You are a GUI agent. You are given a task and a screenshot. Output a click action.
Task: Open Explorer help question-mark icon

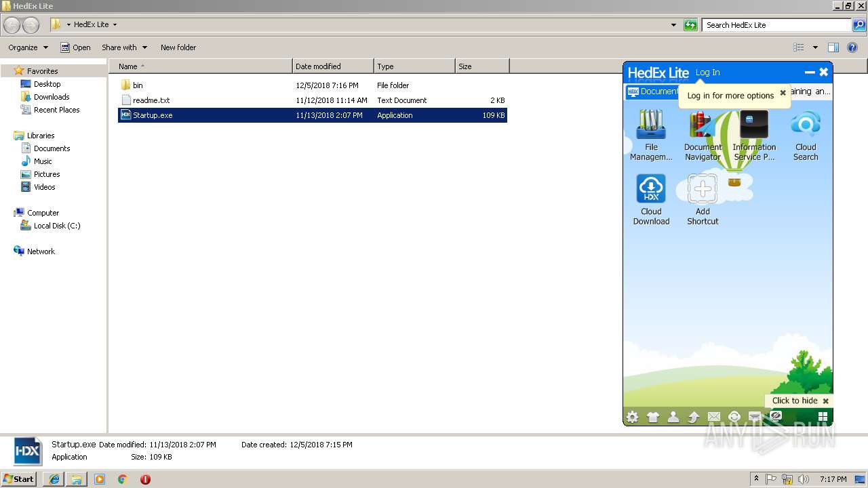click(x=853, y=47)
